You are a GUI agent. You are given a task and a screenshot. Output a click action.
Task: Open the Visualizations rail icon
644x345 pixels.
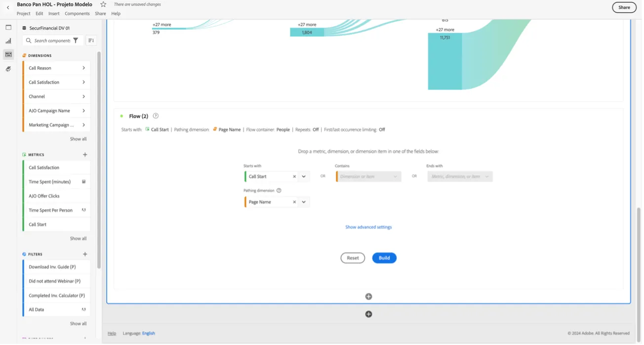point(8,41)
